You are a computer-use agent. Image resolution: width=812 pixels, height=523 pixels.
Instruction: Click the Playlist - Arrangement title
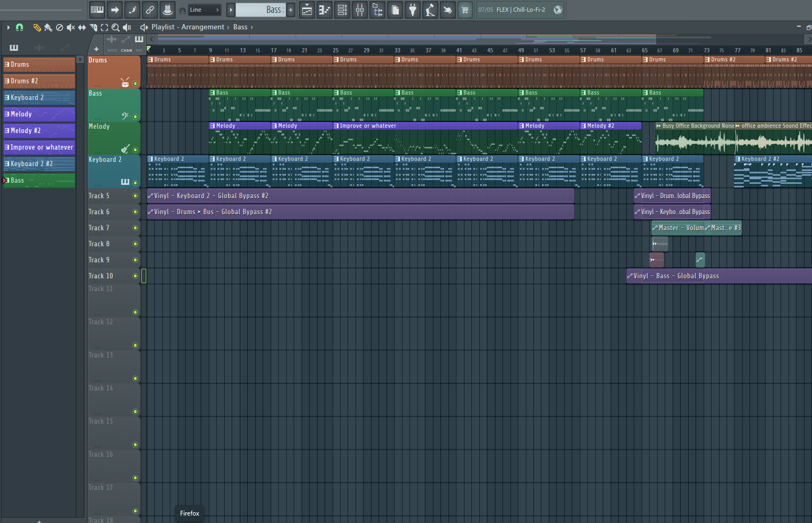pyautogui.click(x=187, y=27)
